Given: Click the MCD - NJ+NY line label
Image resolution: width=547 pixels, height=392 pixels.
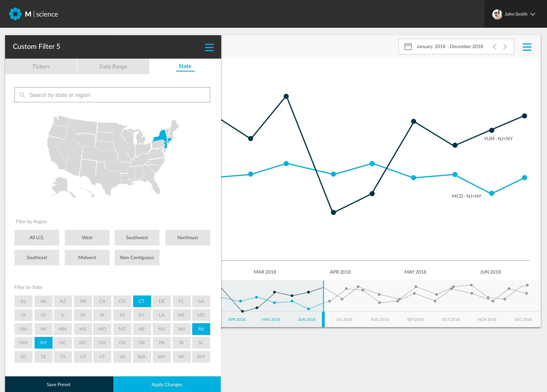Looking at the screenshot, I should [467, 196].
